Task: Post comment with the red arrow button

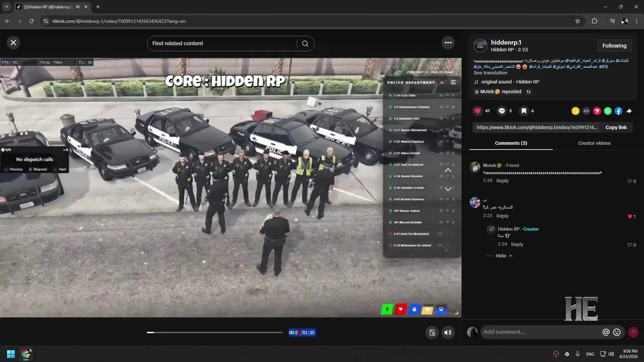Action: click(633, 332)
